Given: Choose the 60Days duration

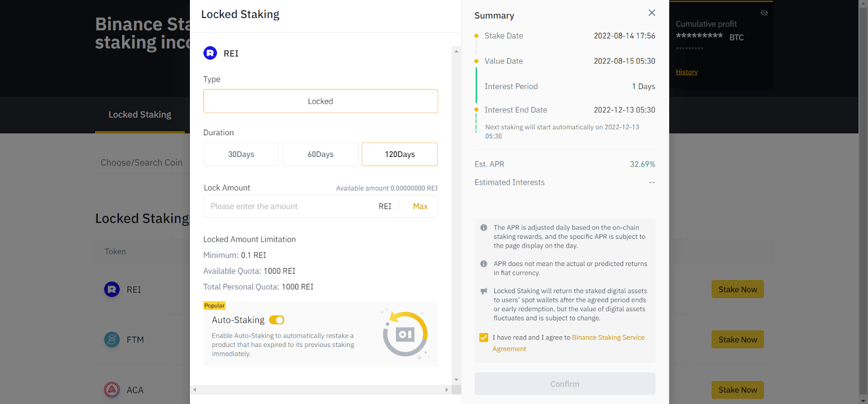Looking at the screenshot, I should coord(321,154).
